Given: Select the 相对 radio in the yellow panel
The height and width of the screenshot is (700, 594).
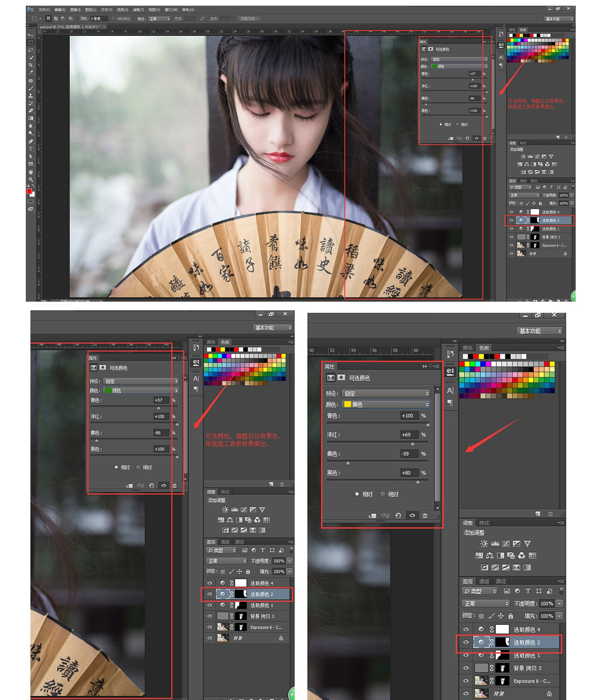Looking at the screenshot, I should 357,494.
